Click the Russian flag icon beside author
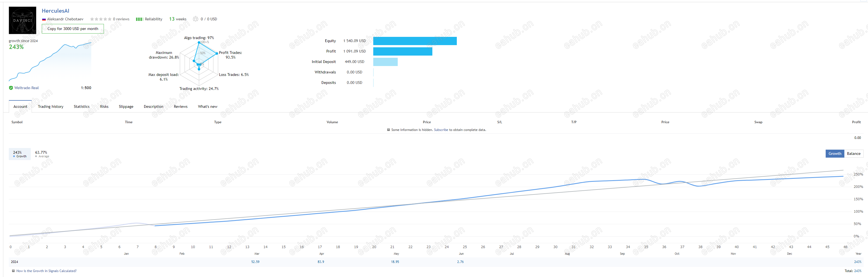The width and height of the screenshot is (868, 277). (44, 19)
